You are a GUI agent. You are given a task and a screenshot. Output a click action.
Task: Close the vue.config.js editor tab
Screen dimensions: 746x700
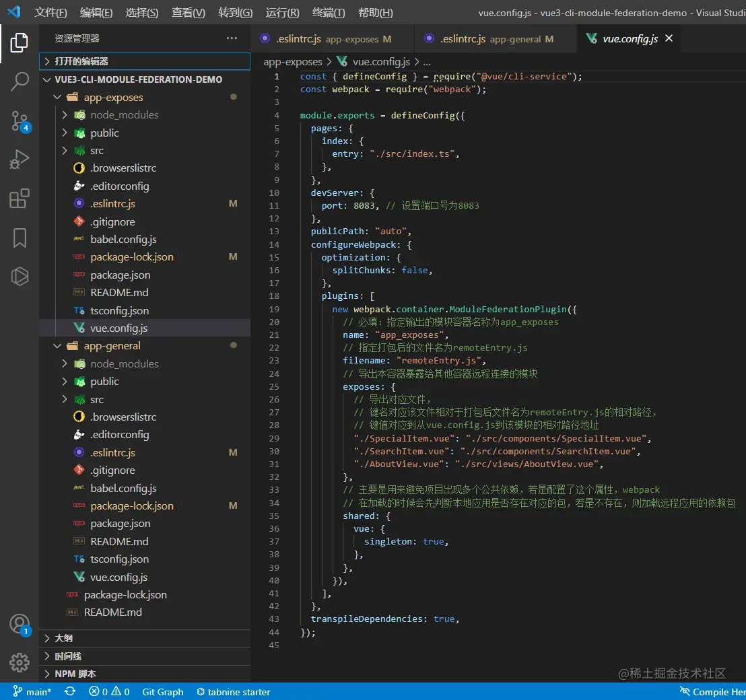669,38
